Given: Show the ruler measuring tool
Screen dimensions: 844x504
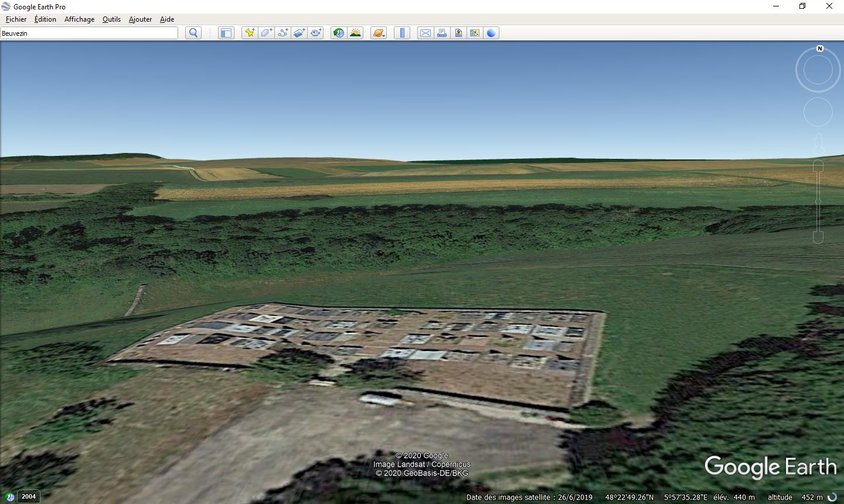Looking at the screenshot, I should [x=402, y=33].
